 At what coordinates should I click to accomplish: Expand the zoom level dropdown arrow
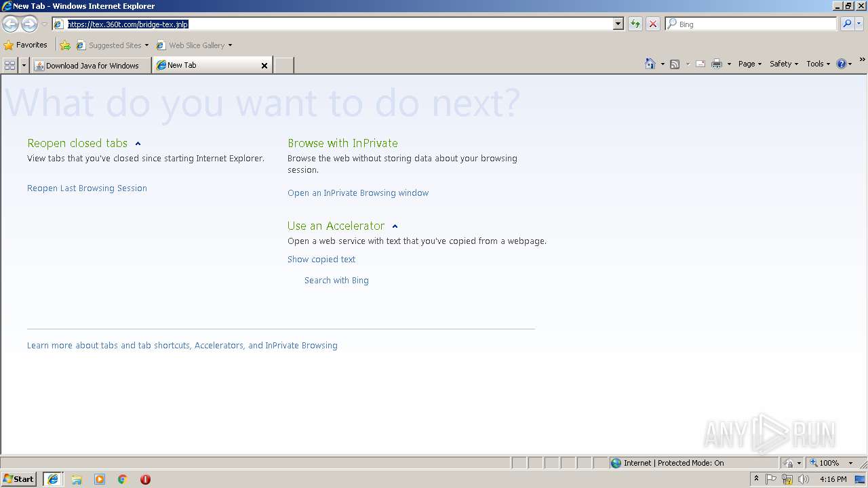[x=850, y=463]
